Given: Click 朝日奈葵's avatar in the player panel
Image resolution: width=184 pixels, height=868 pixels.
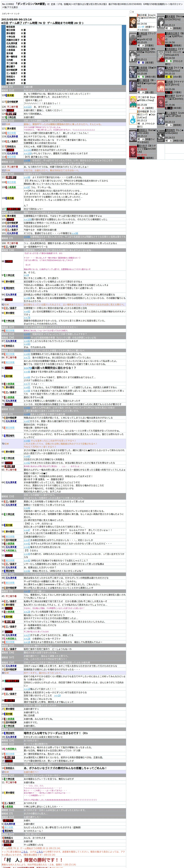Looking at the screenshot, I should point(133,23).
